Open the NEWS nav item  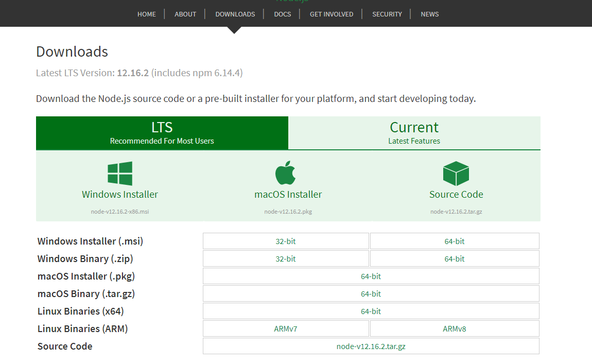[430, 14]
